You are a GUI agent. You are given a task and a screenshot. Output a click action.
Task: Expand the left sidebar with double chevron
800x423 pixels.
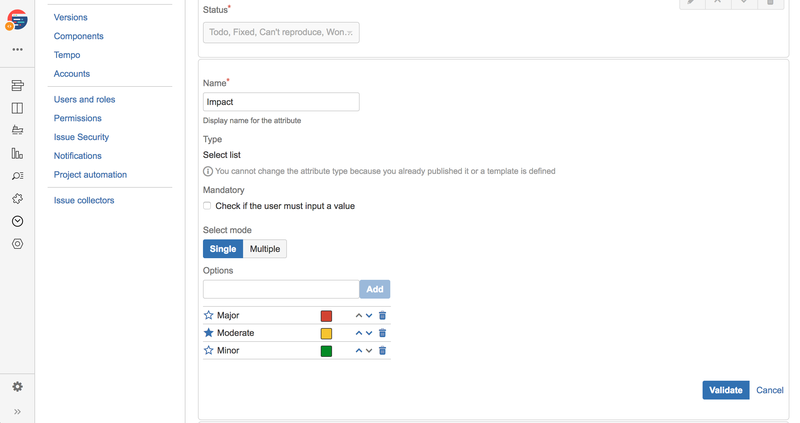[x=17, y=411]
